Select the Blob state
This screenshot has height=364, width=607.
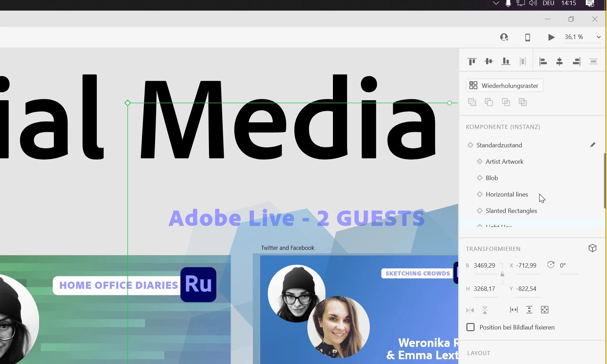click(492, 178)
